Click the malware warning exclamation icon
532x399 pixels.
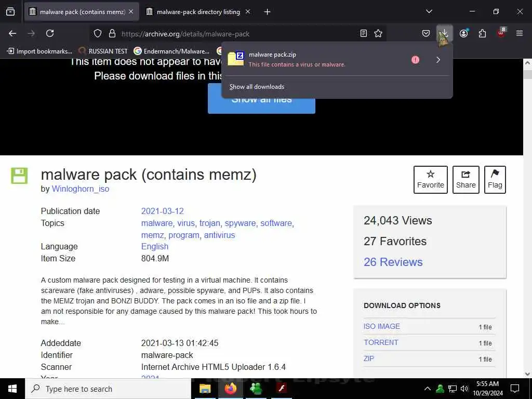pos(415,60)
